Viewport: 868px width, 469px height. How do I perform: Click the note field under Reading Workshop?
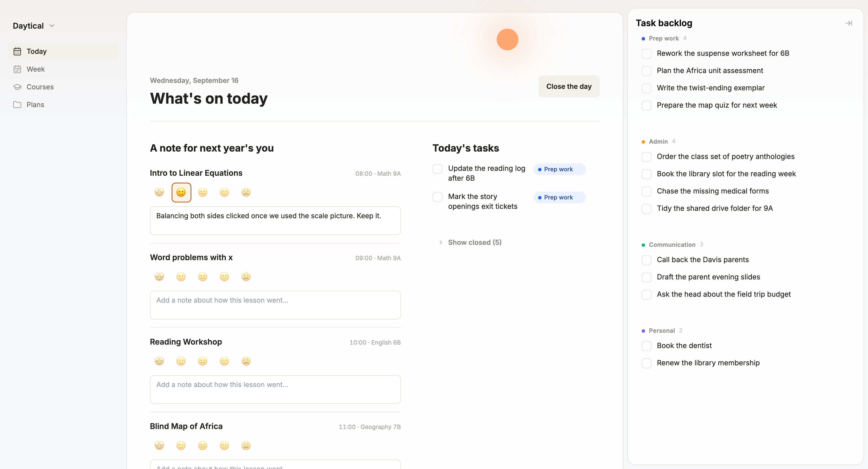[275, 389]
